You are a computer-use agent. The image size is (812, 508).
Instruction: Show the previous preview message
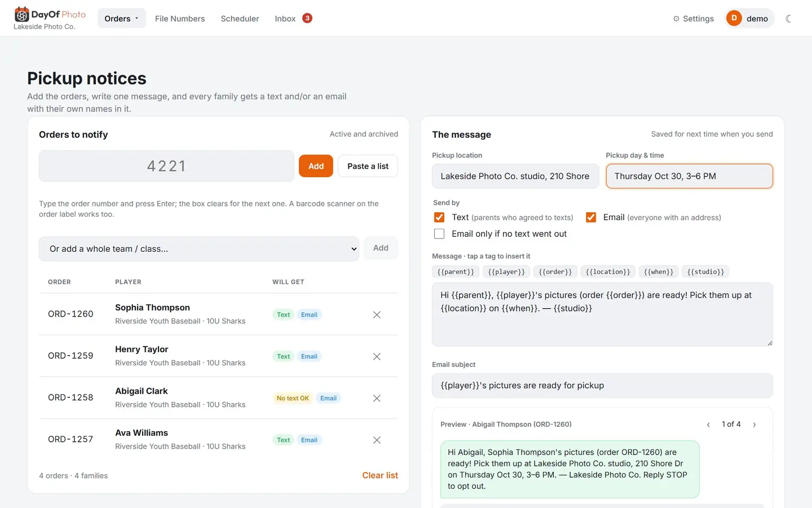708,424
